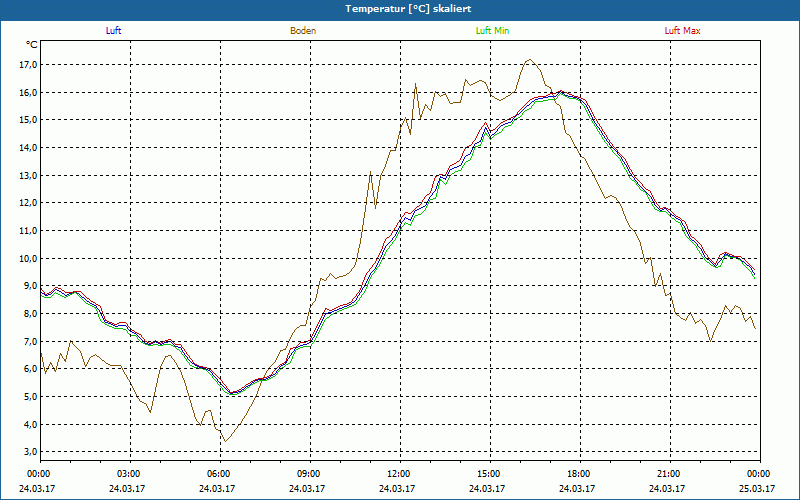Click the 25.03.17 date label
Screen dimensions: 800x500
point(757,488)
